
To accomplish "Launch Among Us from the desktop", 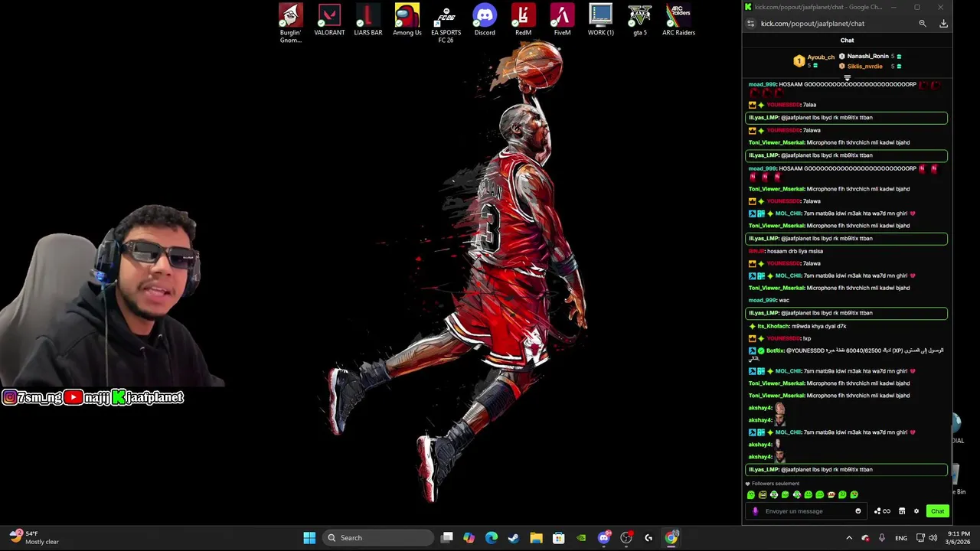I will click(407, 20).
